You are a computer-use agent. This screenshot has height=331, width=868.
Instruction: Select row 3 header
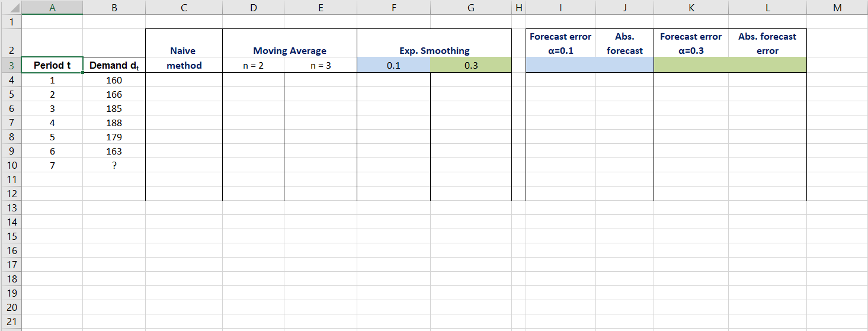click(x=11, y=65)
